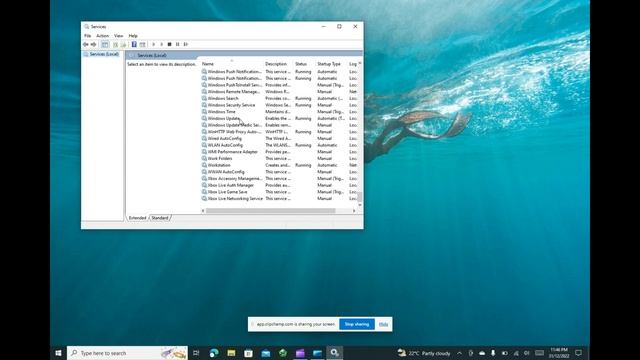Sort by the Status column header
The height and width of the screenshot is (360, 640).
coord(301,64)
